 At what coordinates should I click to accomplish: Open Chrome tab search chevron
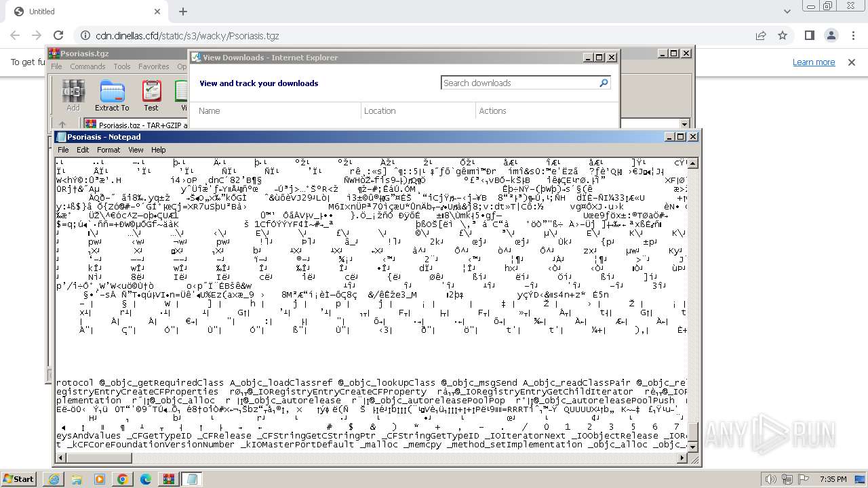point(787,12)
